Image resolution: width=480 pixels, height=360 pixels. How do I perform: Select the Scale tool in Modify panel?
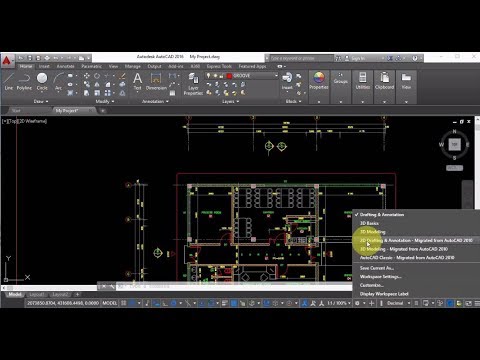(97, 93)
